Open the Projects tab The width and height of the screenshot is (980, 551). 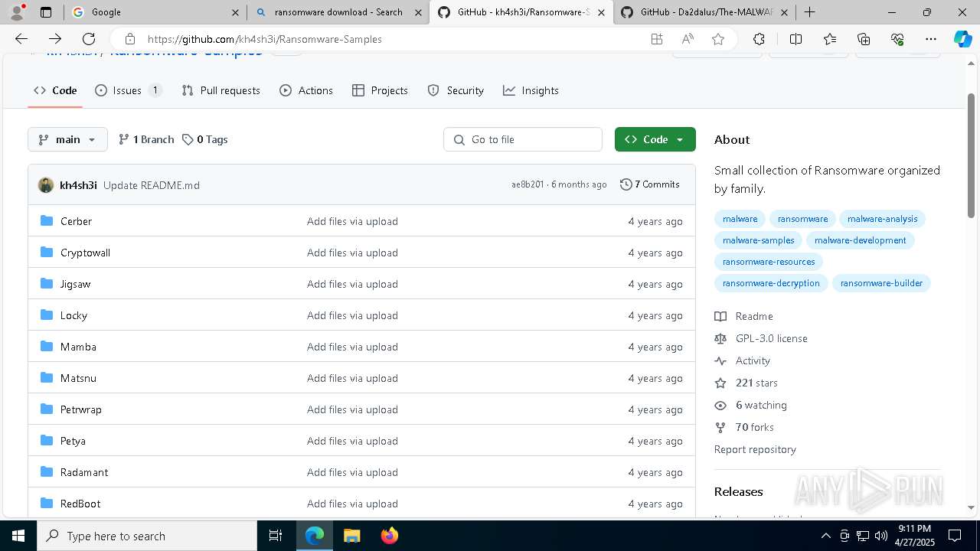pos(380,90)
